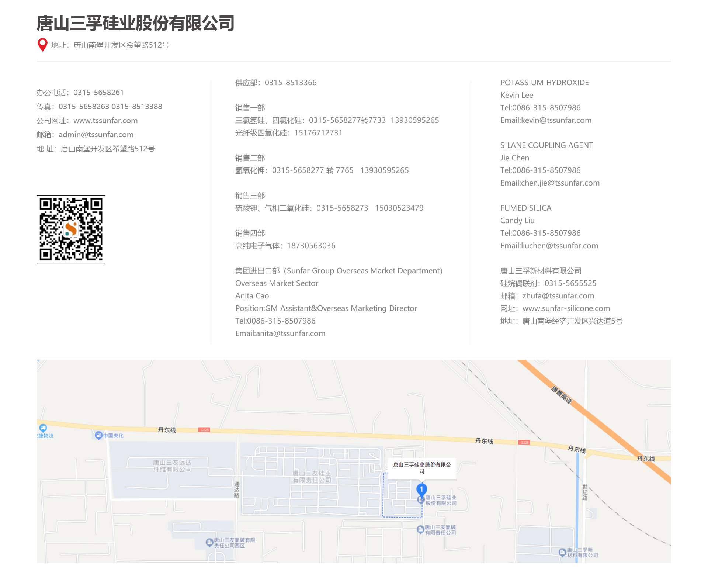The image size is (708, 588).
Task: Click the map info popup labeled 唐山三孚硅业股份有限公司
Action: pyautogui.click(x=422, y=468)
